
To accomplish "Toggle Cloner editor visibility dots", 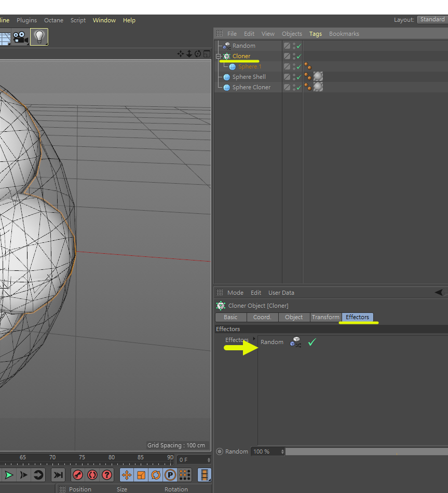I will tap(294, 56).
